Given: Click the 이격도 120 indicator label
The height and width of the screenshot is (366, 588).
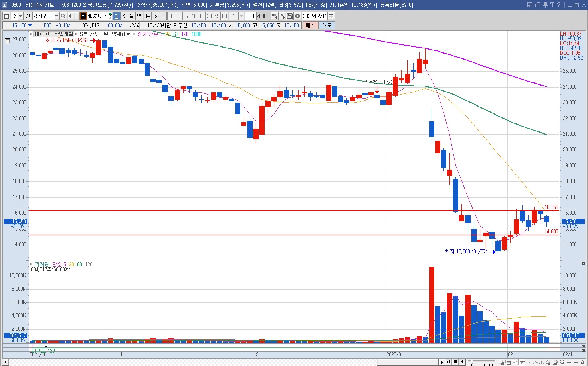Looking at the screenshot, I should tap(43, 351).
